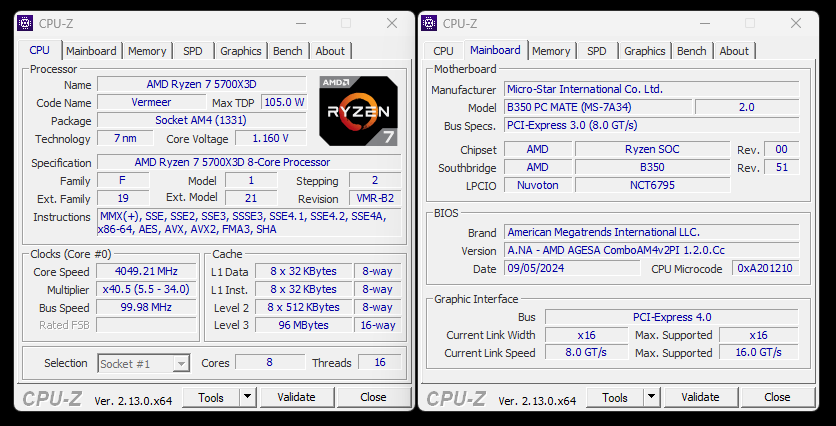Open the Memory tab in left window
Viewport: 836px width, 426px height.
pyautogui.click(x=147, y=51)
